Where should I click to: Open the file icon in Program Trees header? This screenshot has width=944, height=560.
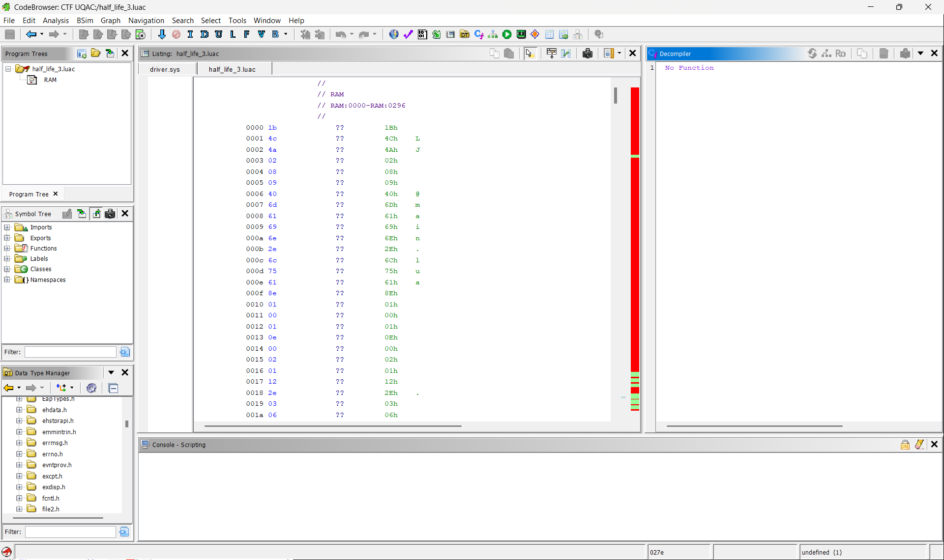tap(96, 54)
